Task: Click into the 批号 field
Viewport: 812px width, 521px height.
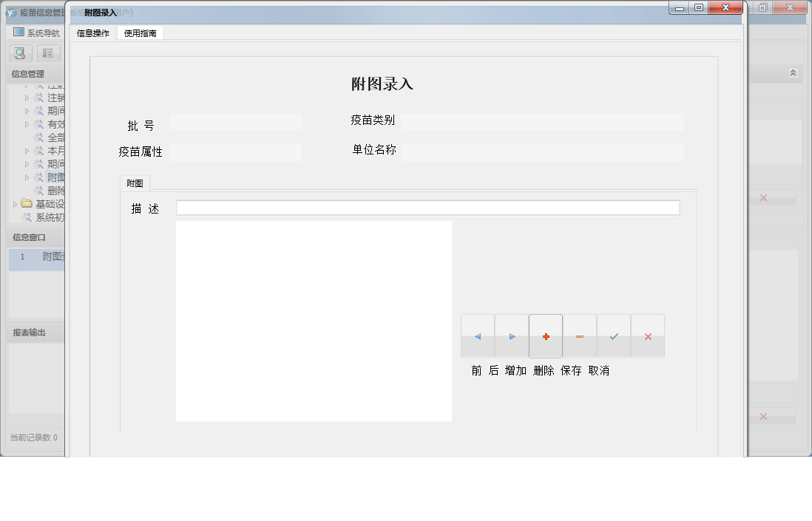Action: click(x=236, y=123)
